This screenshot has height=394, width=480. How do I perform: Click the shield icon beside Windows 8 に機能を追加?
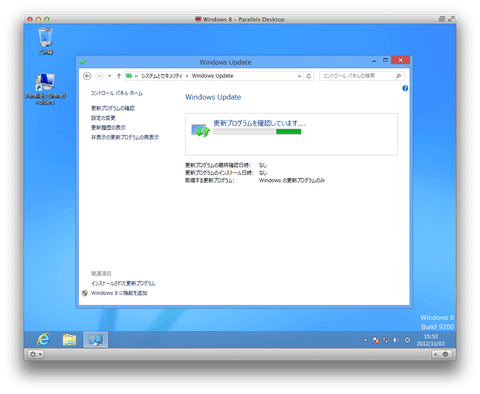click(85, 293)
